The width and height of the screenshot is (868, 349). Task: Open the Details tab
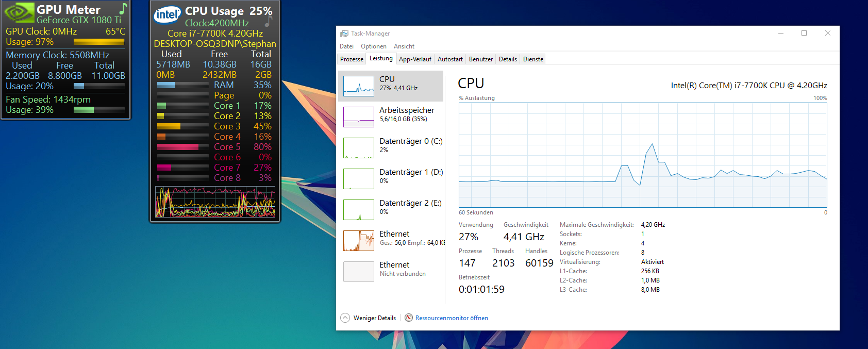coord(508,59)
